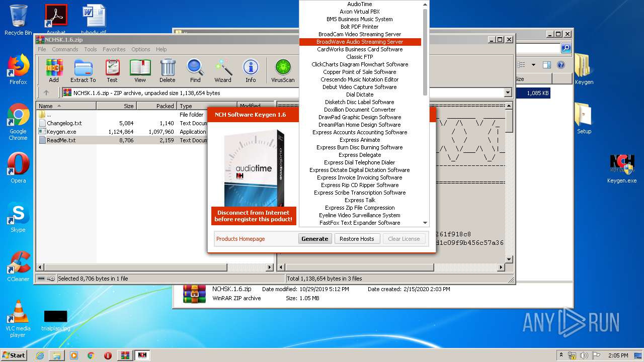Go up one level arrow in WinRAR

coord(46,93)
